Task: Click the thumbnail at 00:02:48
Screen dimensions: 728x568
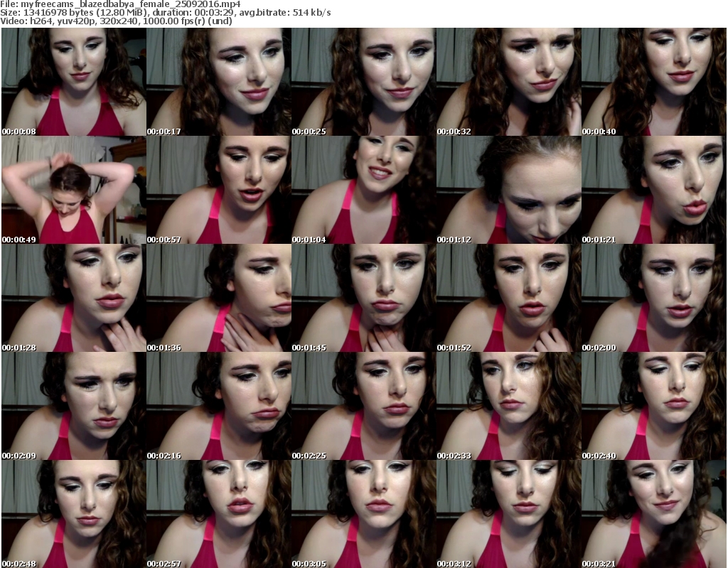Action: click(x=73, y=515)
